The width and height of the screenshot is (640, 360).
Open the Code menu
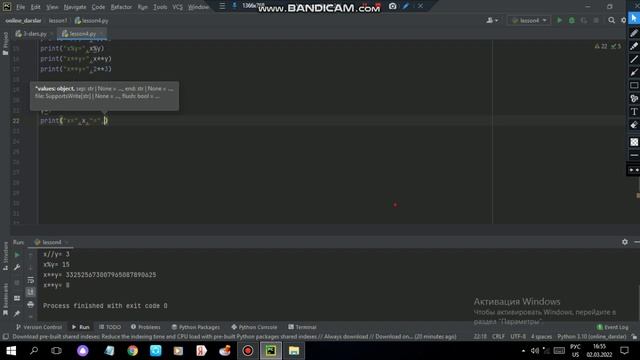click(98, 7)
